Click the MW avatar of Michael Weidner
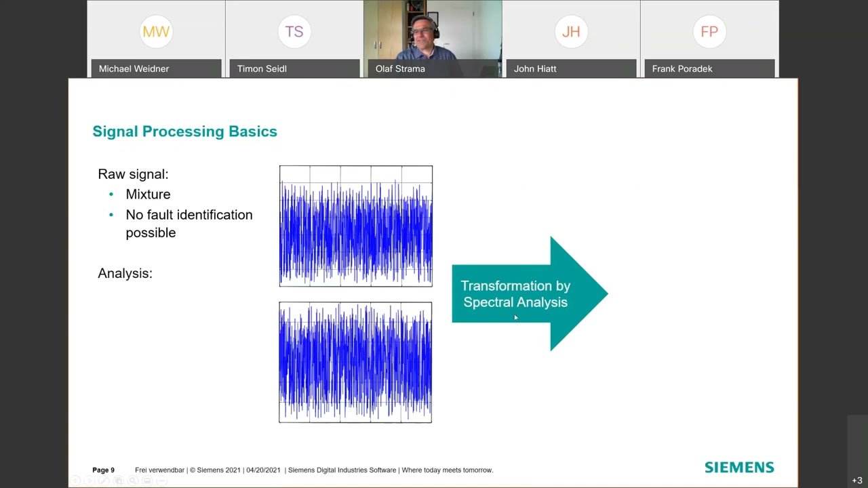The width and height of the screenshot is (868, 488). [x=156, y=32]
